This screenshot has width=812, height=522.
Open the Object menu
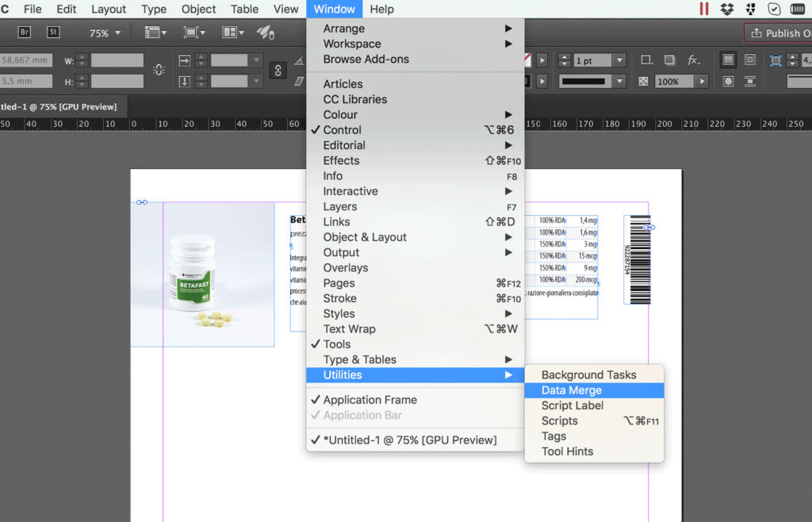click(x=198, y=9)
